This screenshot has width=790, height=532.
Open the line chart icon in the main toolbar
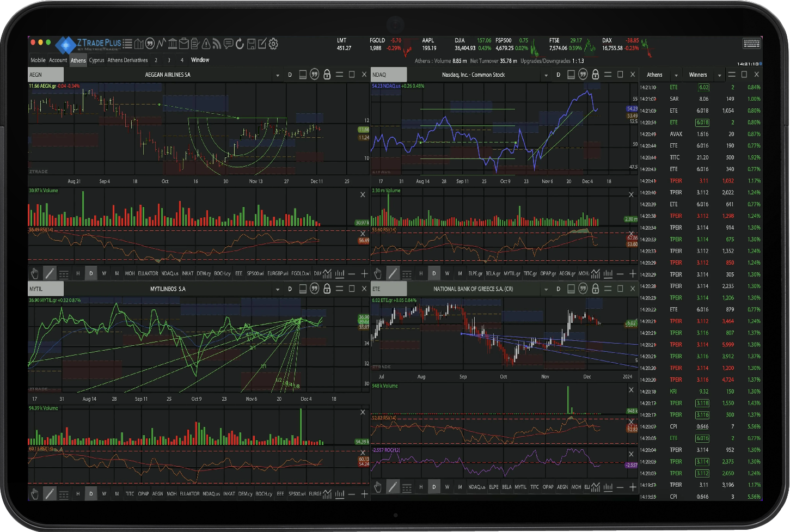(x=161, y=44)
